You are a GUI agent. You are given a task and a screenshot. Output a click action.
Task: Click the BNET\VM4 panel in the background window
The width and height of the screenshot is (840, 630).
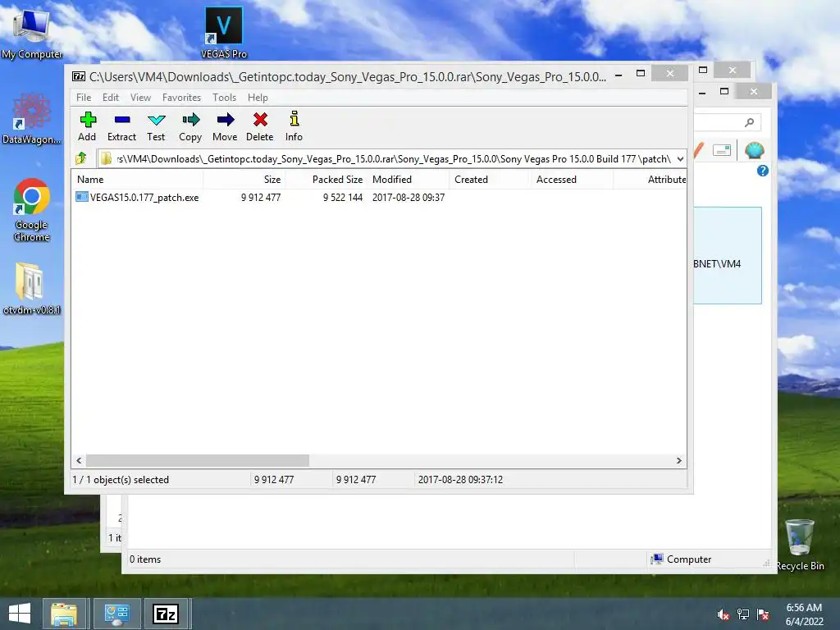pyautogui.click(x=728, y=256)
